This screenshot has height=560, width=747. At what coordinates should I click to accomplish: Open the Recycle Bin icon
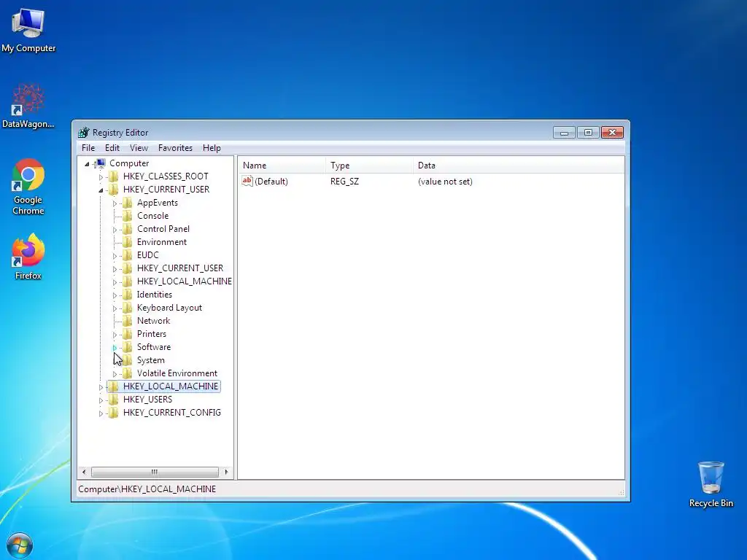coord(711,484)
